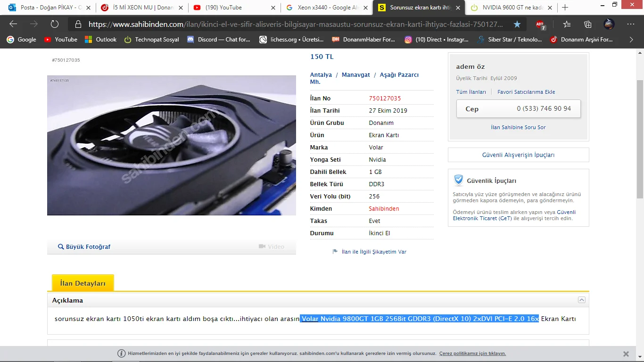
Task: Go back to the previous page
Action: pos(13,24)
